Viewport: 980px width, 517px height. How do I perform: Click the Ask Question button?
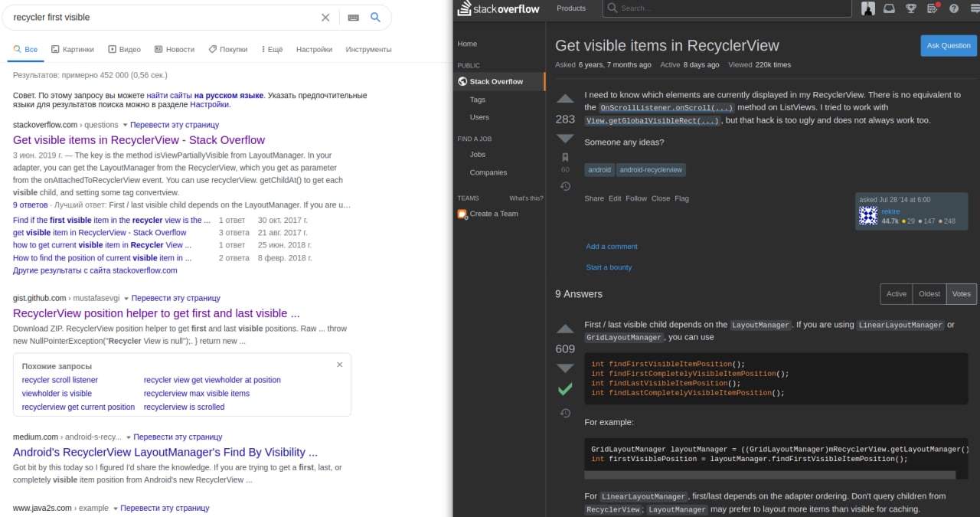(x=949, y=45)
